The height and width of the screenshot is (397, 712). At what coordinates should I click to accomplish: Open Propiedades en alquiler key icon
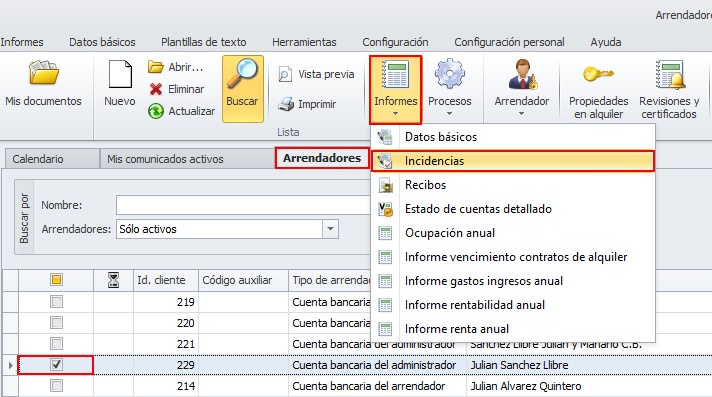[598, 74]
